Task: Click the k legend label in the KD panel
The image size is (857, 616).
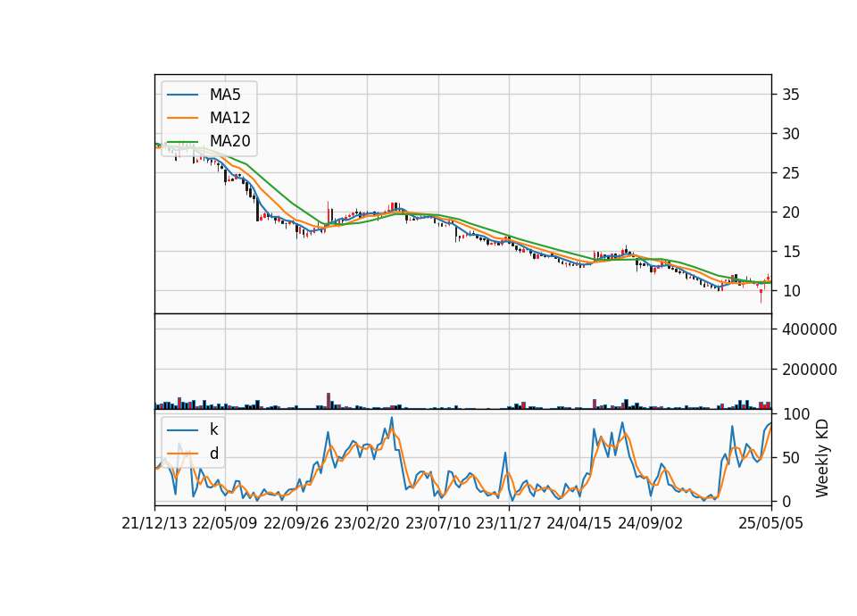Action: click(x=213, y=429)
